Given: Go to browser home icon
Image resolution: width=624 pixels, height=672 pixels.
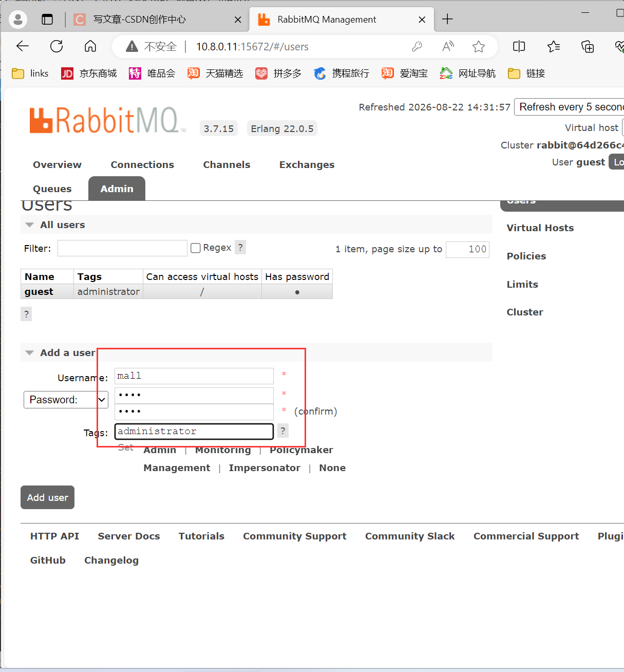Looking at the screenshot, I should (90, 46).
